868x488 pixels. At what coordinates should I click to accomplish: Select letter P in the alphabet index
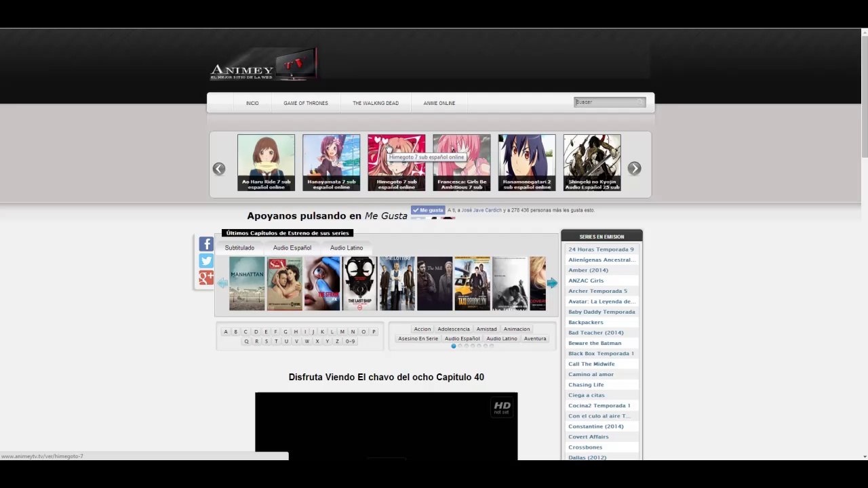[374, 332]
